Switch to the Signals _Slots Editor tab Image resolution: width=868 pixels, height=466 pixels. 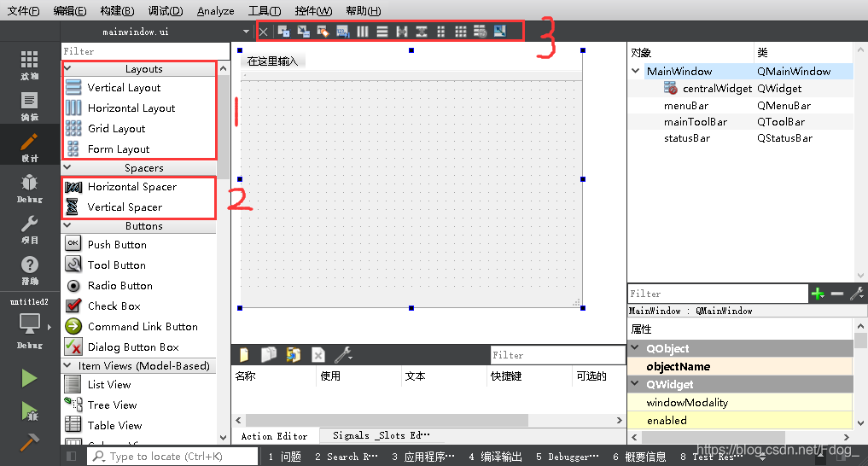tap(381, 435)
